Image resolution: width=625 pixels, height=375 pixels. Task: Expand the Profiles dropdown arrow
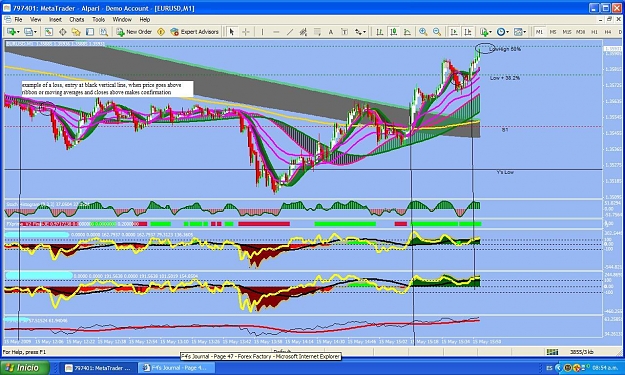(35, 32)
